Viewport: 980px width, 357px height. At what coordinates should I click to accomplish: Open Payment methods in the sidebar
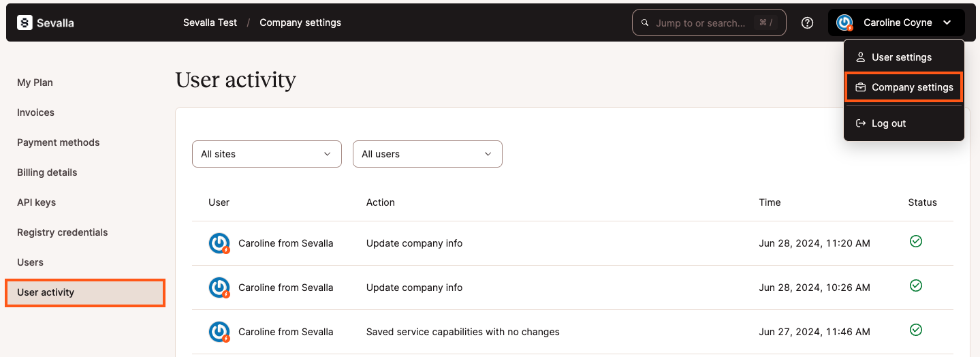(58, 142)
